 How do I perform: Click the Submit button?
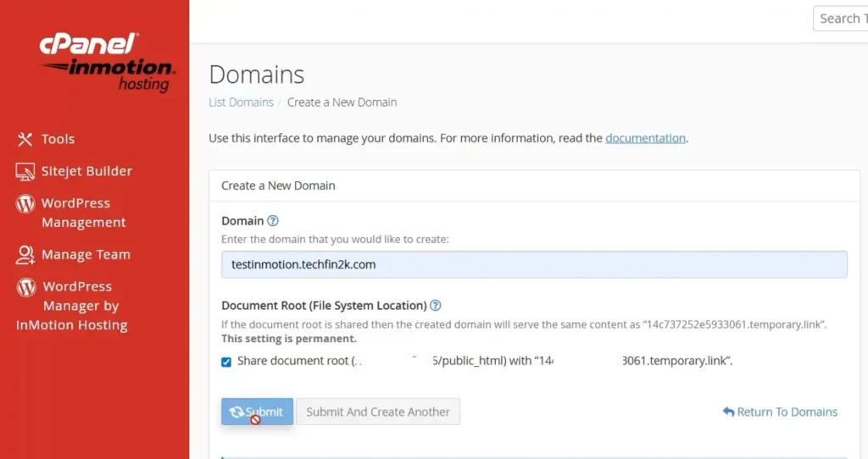258,412
